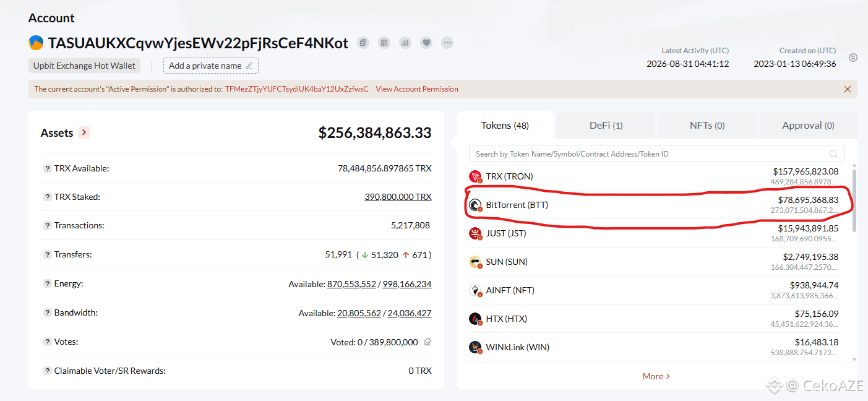
Task: Click the help icon next to Bandwidth
Action: pos(47,313)
